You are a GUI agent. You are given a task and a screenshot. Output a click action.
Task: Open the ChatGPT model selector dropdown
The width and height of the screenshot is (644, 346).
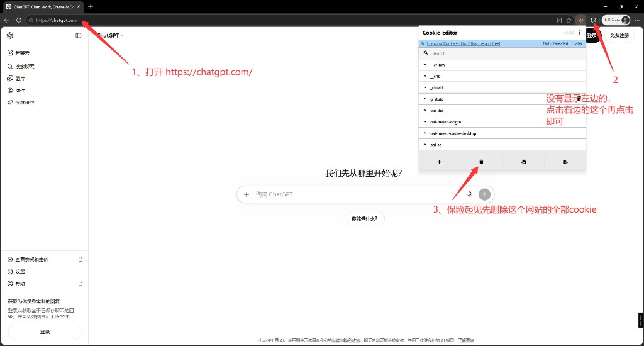click(111, 36)
